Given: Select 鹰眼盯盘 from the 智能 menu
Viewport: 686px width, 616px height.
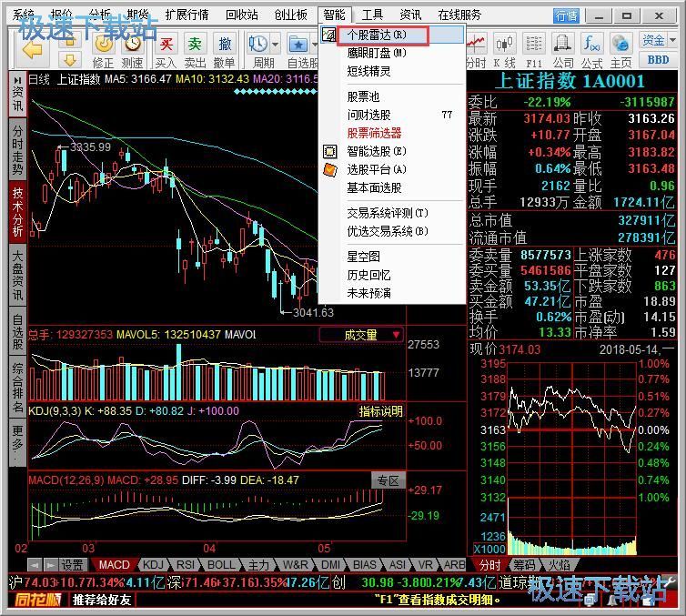Looking at the screenshot, I should (x=377, y=53).
